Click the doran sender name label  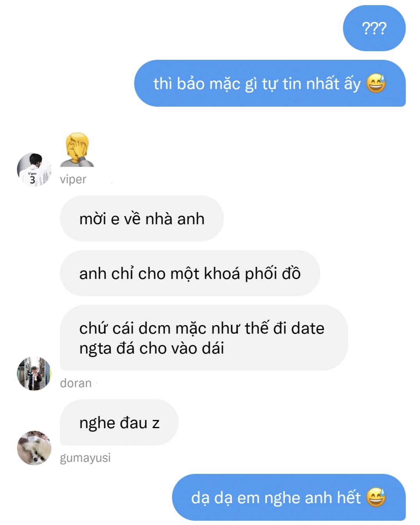pyautogui.click(x=76, y=383)
